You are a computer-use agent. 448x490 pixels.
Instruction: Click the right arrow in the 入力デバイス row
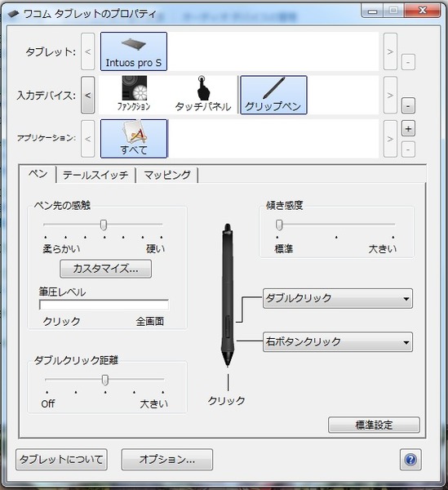coord(390,95)
